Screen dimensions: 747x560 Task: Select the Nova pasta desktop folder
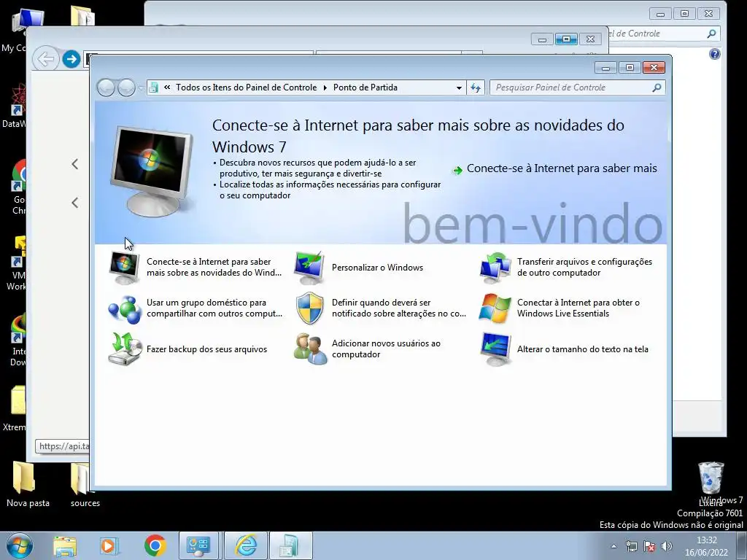point(28,484)
